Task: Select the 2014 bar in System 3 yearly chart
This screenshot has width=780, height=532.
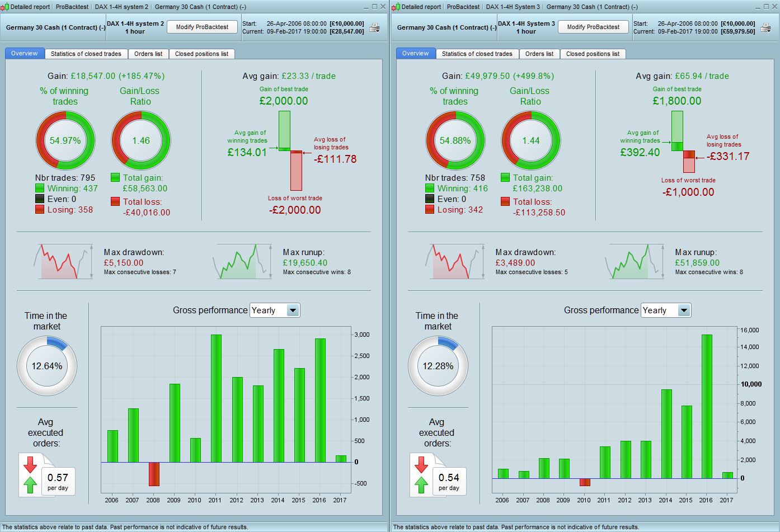Action: coord(666,434)
